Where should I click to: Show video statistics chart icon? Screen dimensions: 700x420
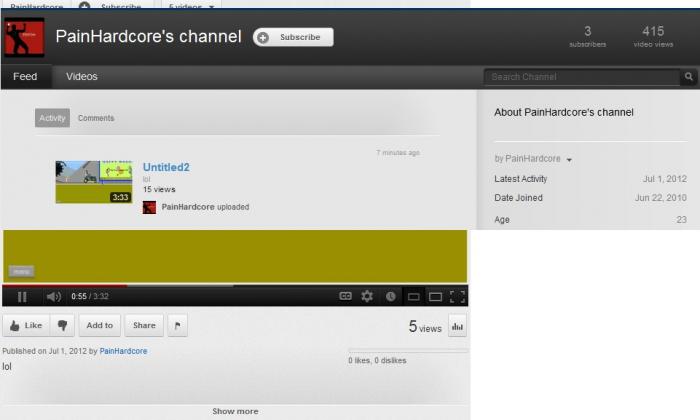(x=457, y=326)
